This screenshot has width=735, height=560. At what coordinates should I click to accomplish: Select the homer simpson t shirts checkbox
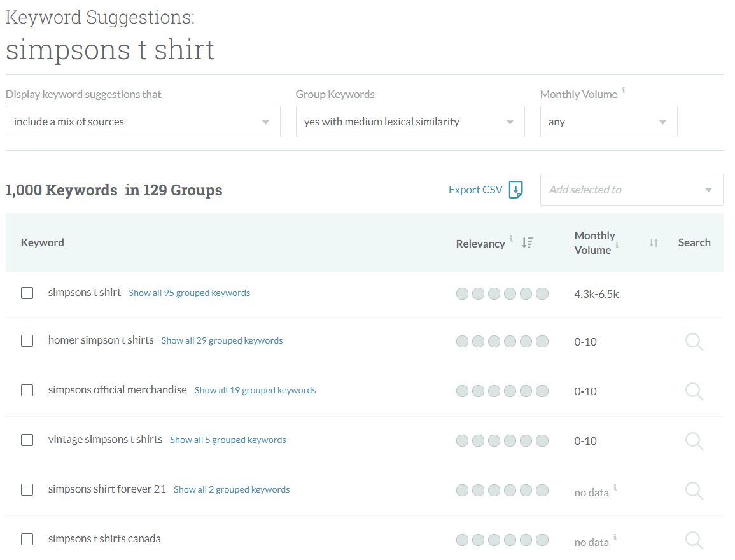pos(27,340)
